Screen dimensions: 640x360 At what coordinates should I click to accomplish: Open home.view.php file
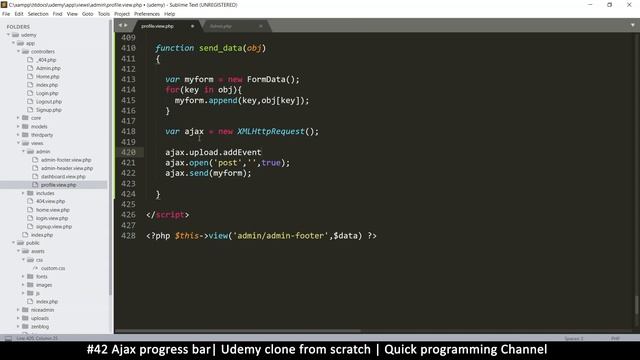click(53, 210)
